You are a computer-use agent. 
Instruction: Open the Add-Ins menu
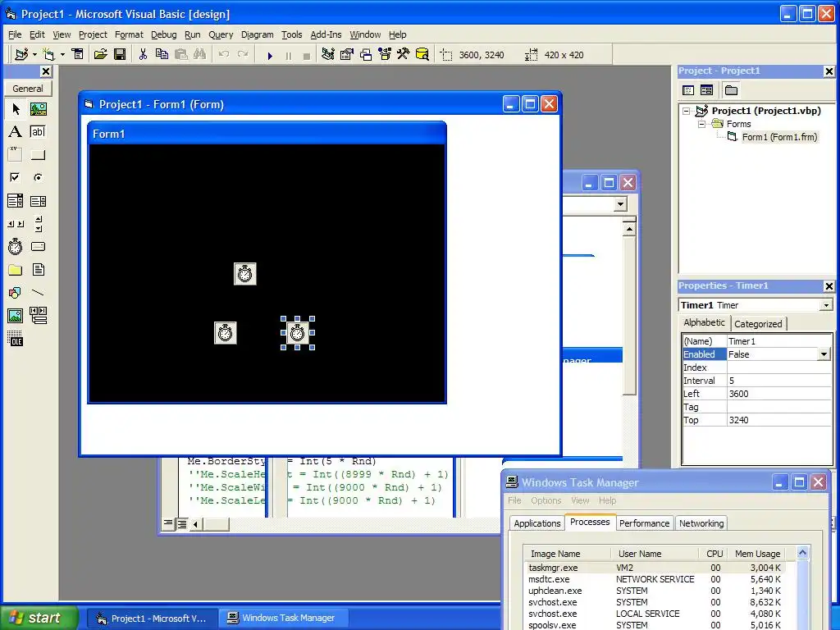click(x=326, y=34)
